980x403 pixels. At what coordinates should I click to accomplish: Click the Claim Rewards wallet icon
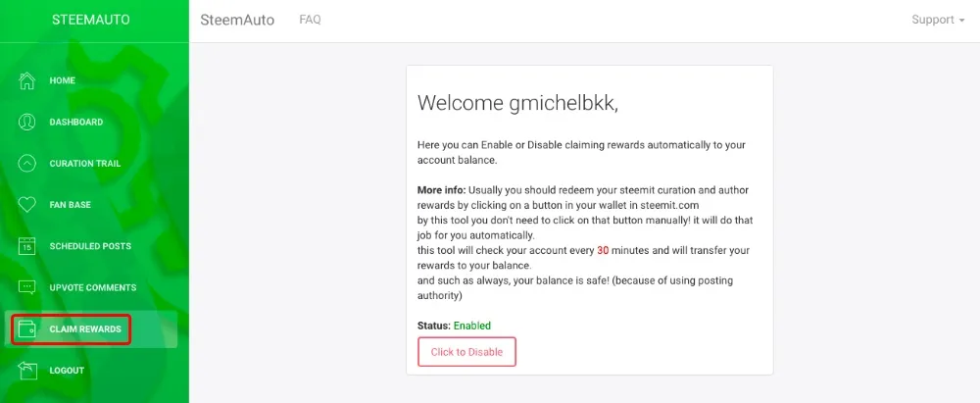27,329
